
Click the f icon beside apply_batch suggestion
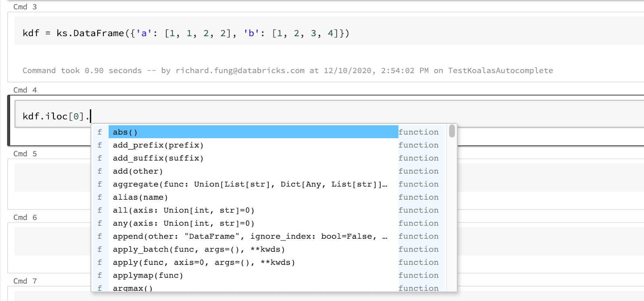99,249
